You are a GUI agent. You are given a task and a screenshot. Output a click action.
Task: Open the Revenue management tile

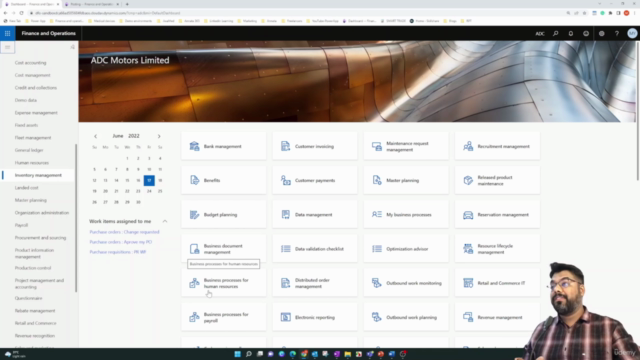pyautogui.click(x=498, y=317)
